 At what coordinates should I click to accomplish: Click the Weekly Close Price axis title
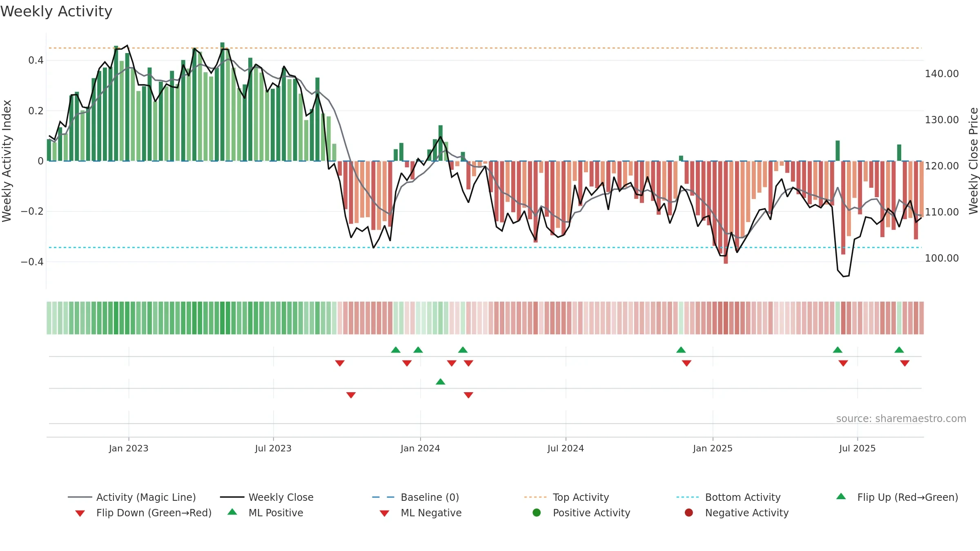tap(973, 161)
